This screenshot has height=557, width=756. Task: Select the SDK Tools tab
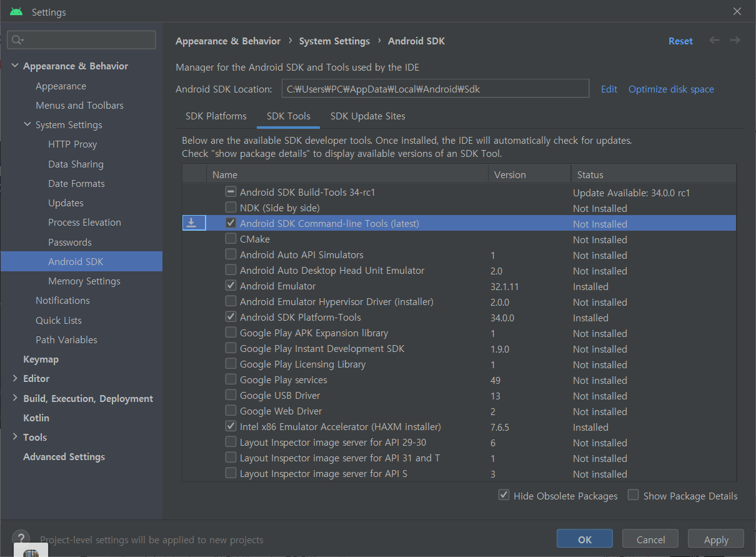point(289,116)
